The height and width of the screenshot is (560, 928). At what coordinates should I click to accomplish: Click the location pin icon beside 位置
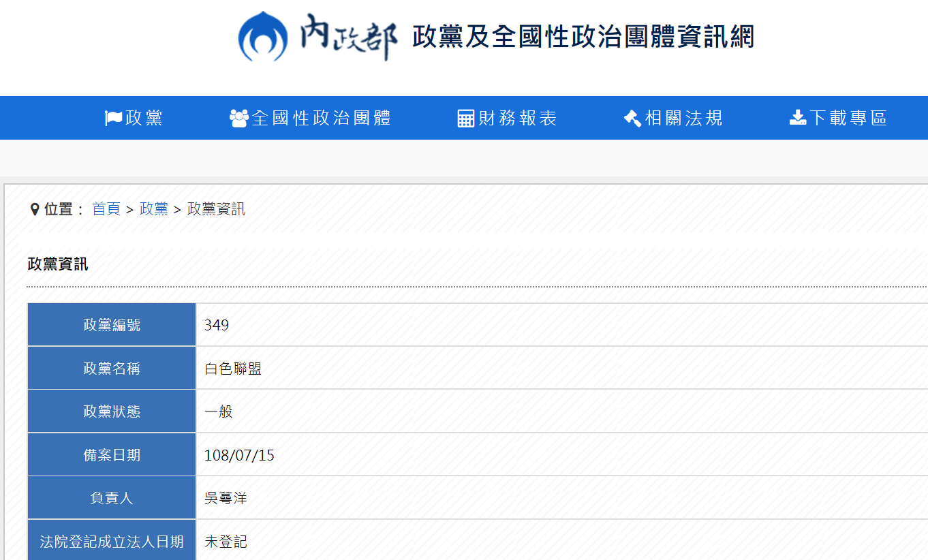point(35,209)
